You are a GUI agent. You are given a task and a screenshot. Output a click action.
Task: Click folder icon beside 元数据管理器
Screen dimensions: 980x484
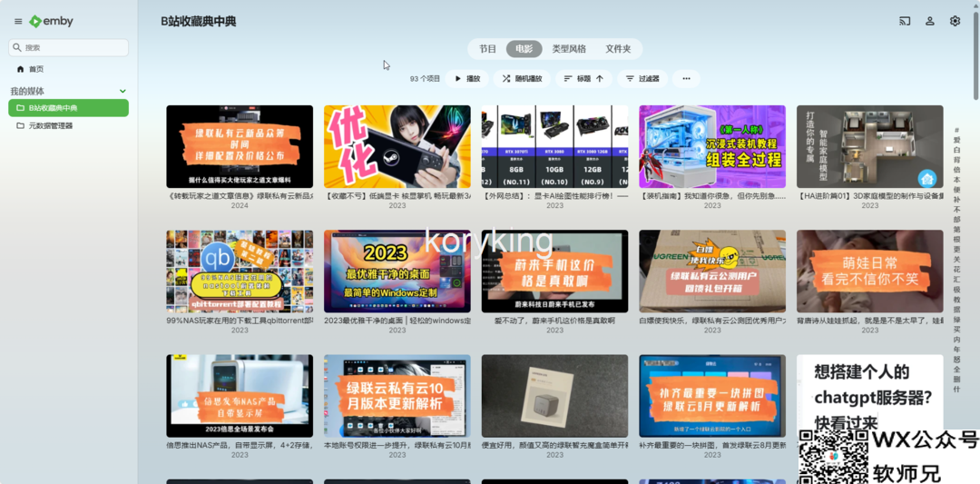[x=20, y=125]
